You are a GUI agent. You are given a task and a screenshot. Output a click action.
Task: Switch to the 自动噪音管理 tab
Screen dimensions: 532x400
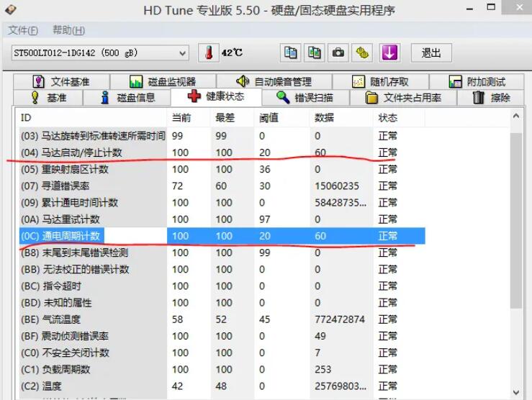pyautogui.click(x=274, y=82)
